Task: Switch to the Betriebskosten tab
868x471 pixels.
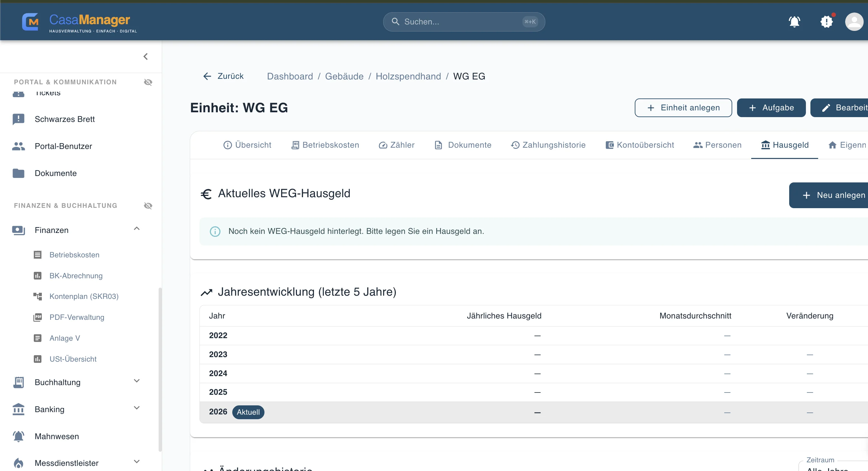Action: (325, 145)
